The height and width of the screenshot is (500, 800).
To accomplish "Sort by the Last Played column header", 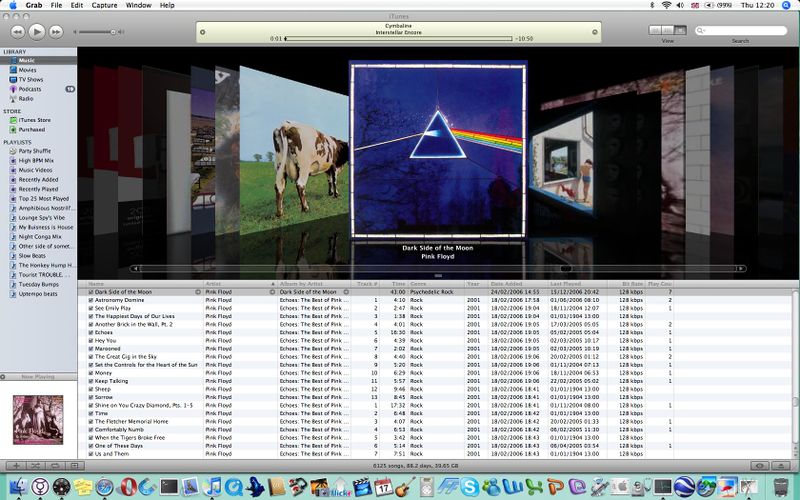I will (x=577, y=284).
